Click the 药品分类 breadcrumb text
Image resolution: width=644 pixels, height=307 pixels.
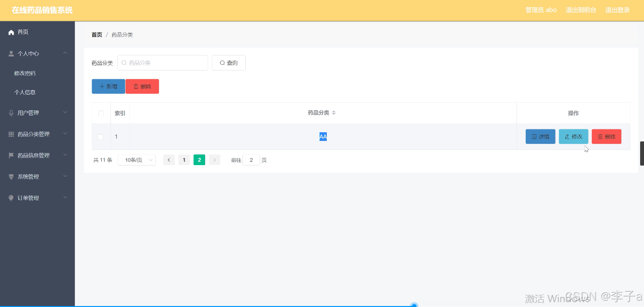click(x=122, y=35)
